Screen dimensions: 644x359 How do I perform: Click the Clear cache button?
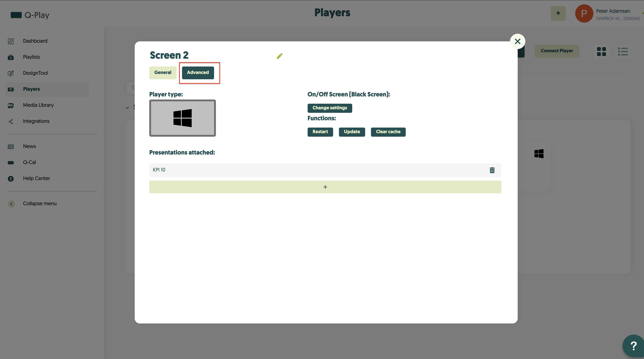[388, 132]
